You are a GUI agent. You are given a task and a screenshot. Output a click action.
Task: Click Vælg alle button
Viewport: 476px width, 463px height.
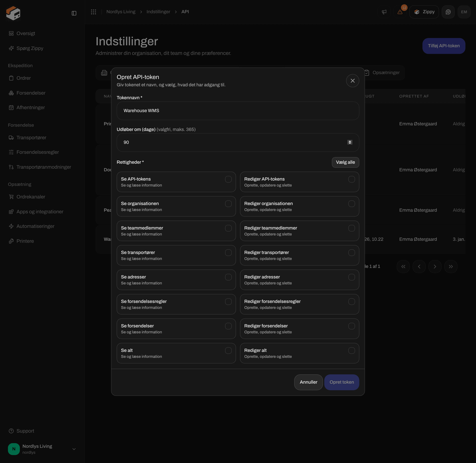click(x=345, y=162)
